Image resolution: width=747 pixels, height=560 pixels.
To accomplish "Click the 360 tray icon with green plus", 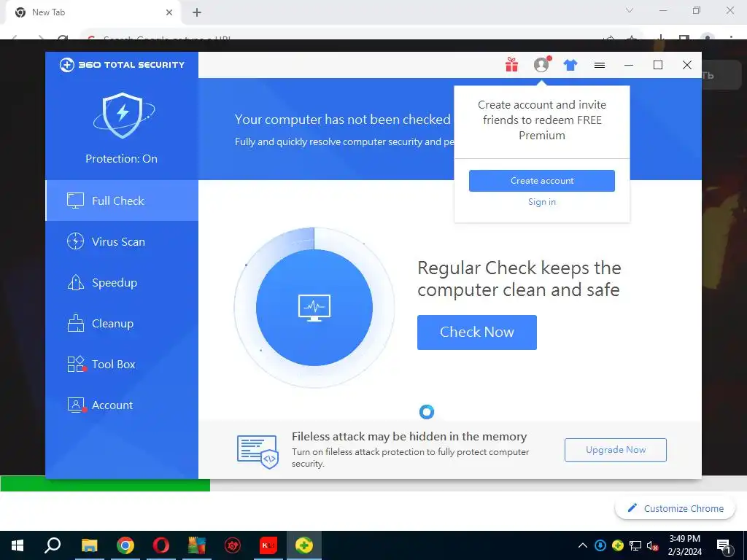I will click(618, 545).
